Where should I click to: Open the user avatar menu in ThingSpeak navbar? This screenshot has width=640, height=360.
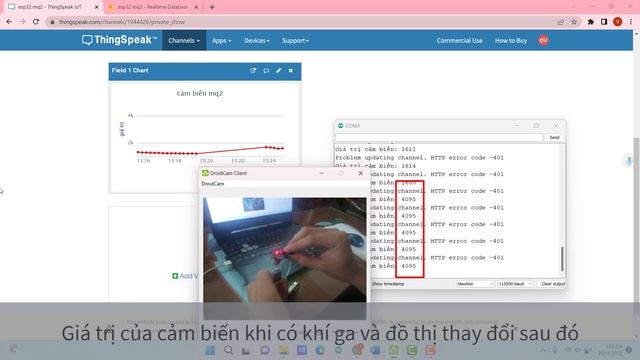click(543, 40)
